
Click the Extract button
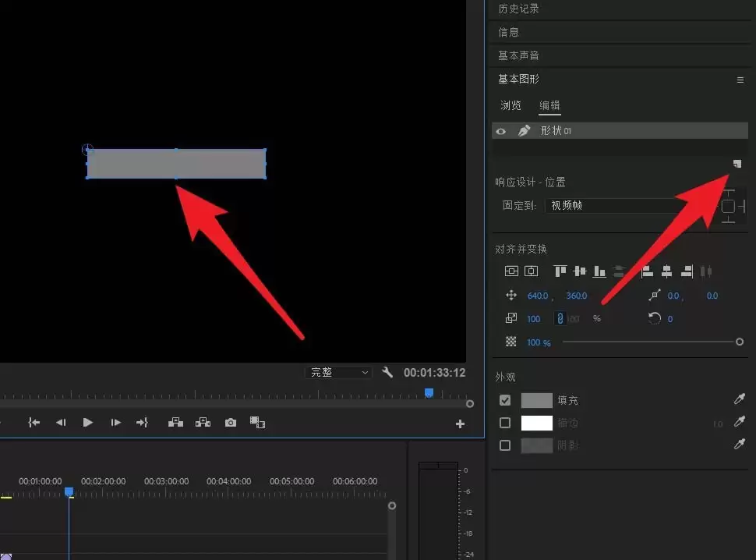coord(203,423)
